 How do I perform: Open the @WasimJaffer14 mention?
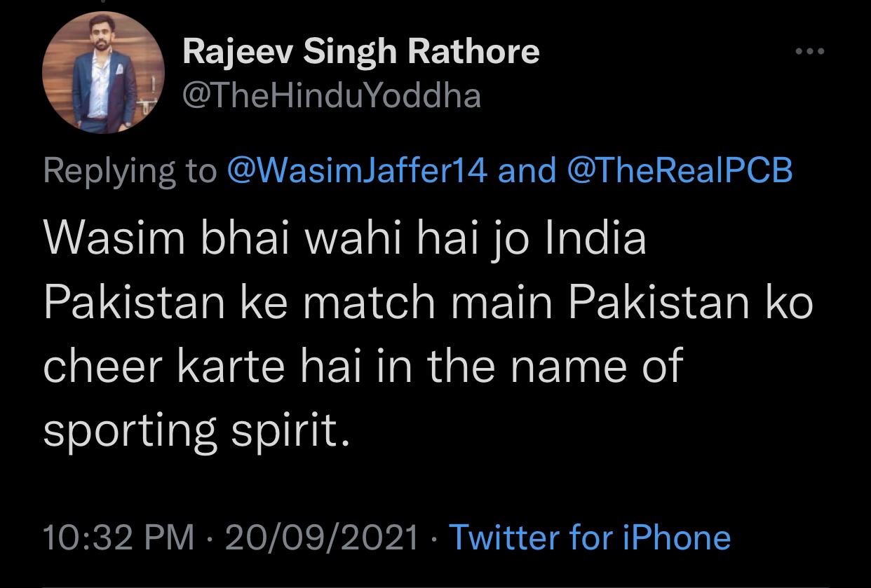[358, 170]
